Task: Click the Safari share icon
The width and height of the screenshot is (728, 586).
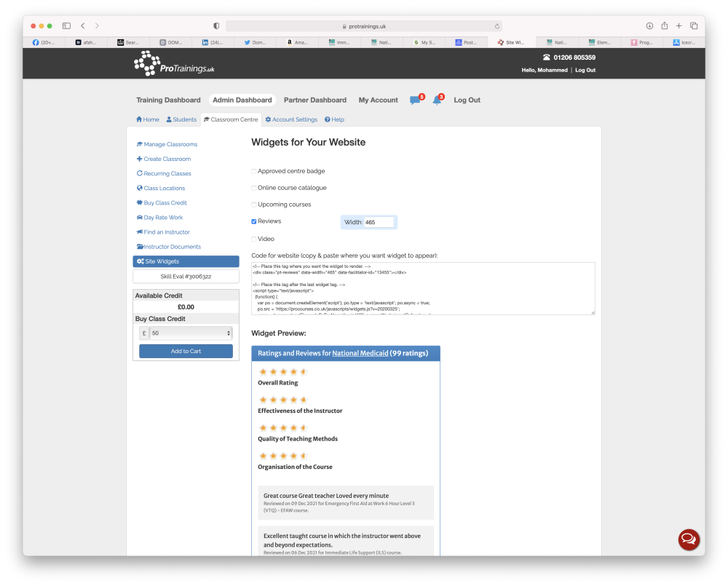Action: point(665,26)
